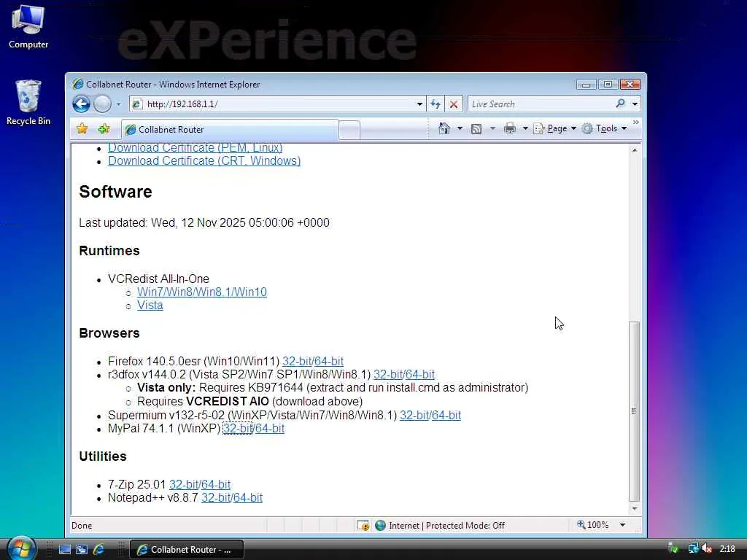Download r3dfox v144.0.2 64-bit
747x560 pixels.
(x=420, y=375)
